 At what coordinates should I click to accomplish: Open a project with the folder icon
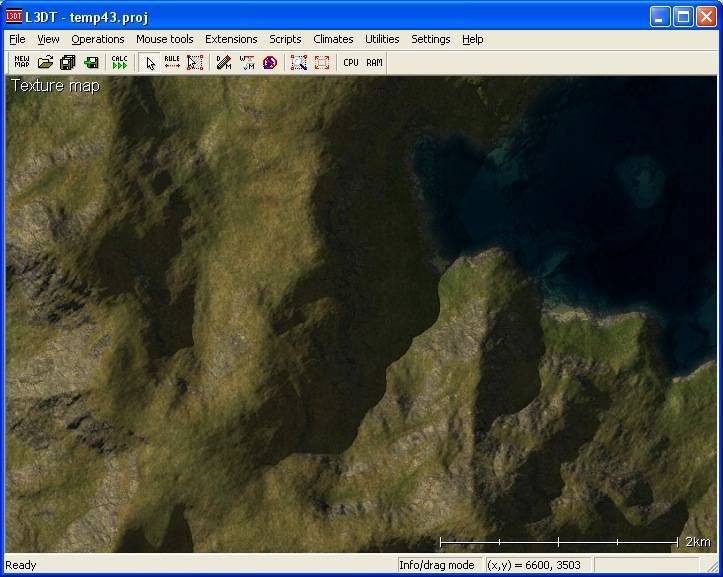pyautogui.click(x=45, y=62)
